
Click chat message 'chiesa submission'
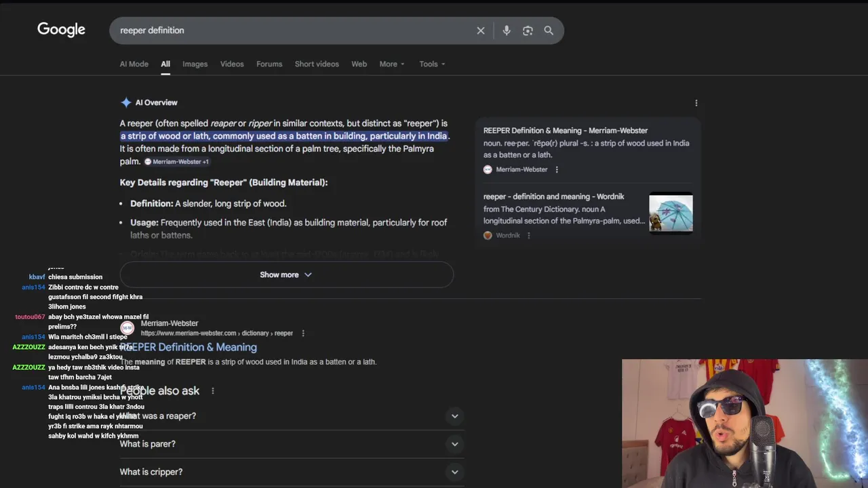tap(75, 277)
